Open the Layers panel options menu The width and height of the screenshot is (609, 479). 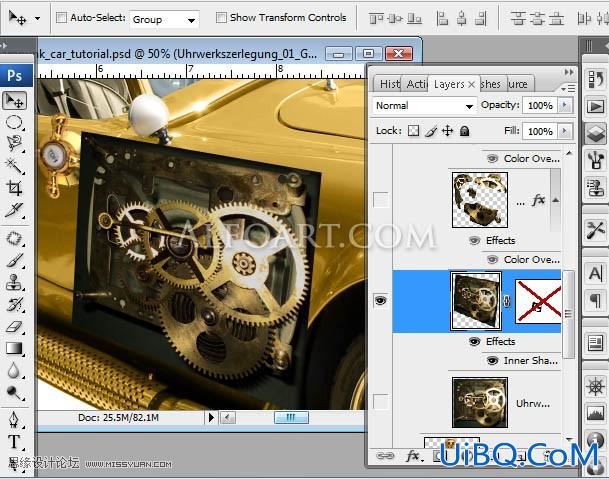click(568, 89)
